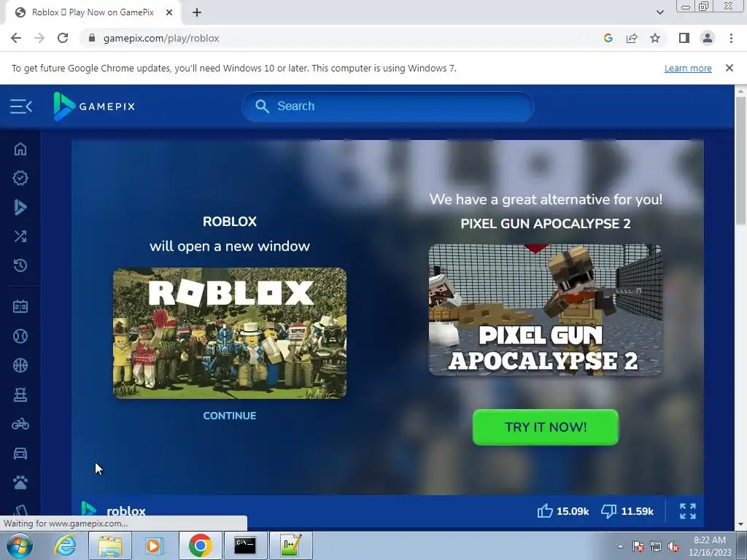Open the GamePix logo homepage
The height and width of the screenshot is (560, 747).
click(x=94, y=106)
